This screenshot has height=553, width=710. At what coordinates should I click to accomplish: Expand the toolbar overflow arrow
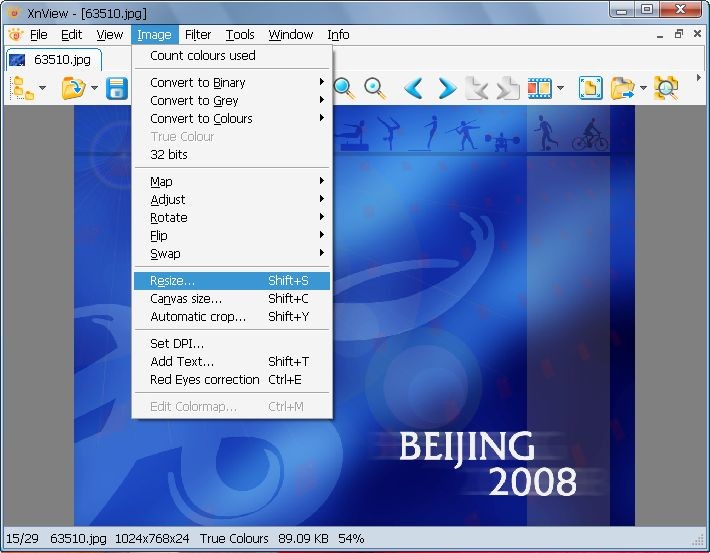click(x=699, y=78)
